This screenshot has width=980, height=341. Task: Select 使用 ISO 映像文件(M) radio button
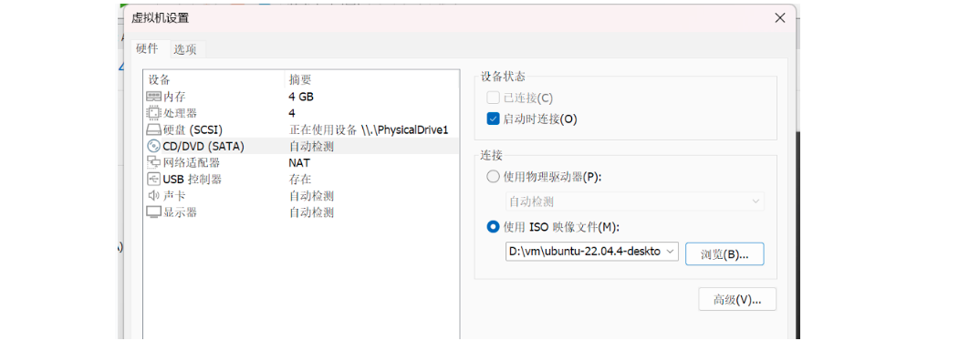(x=493, y=227)
